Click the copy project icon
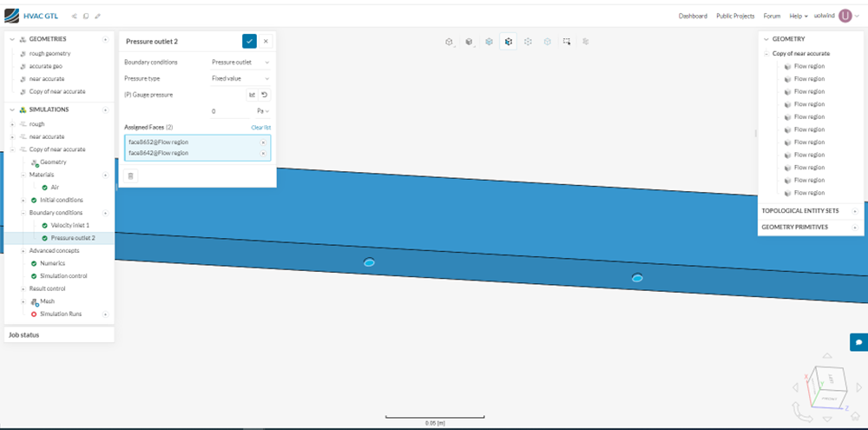The height and width of the screenshot is (430, 868). 86,16
